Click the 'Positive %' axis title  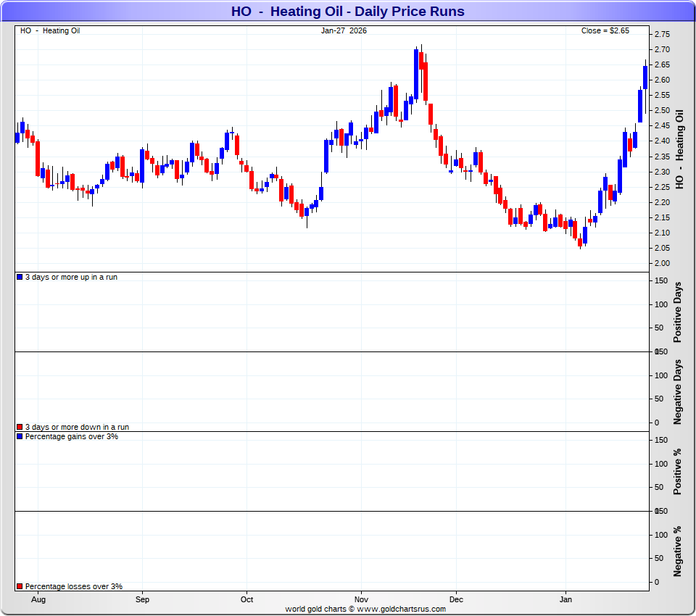(x=679, y=472)
